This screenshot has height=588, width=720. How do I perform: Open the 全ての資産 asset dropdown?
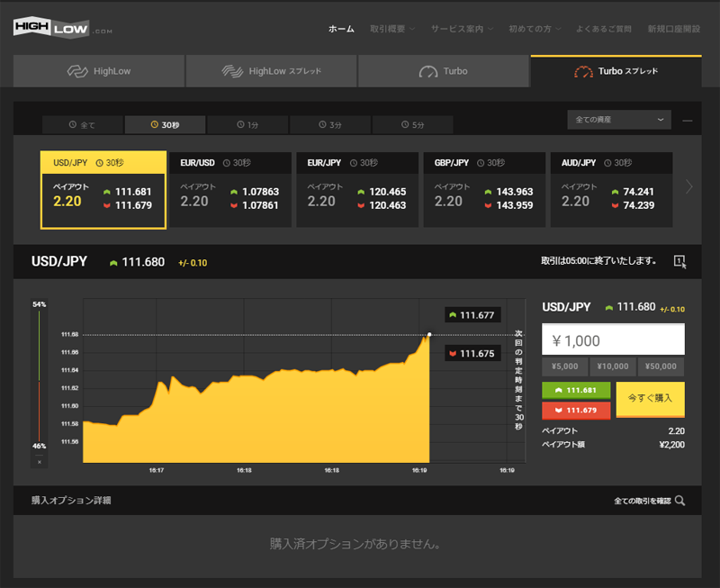pyautogui.click(x=619, y=120)
